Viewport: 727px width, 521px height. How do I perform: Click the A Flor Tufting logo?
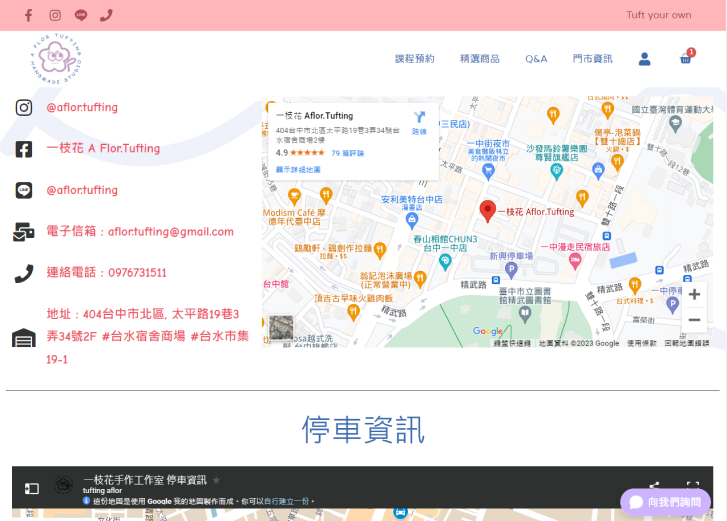click(x=55, y=59)
